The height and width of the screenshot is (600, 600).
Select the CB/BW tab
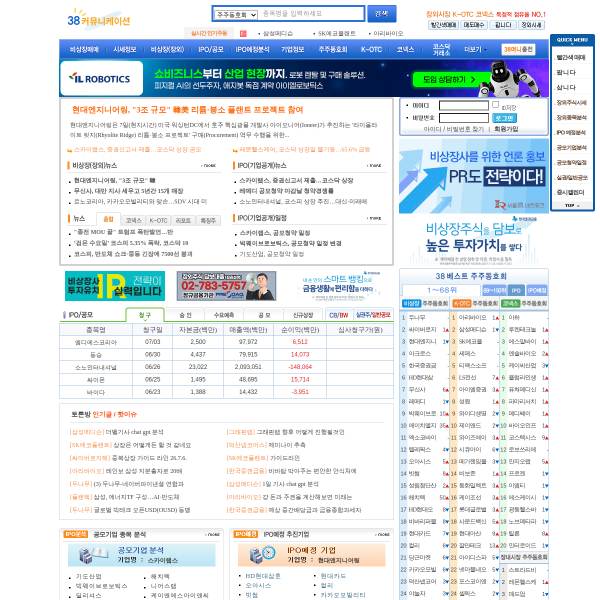coord(339,315)
